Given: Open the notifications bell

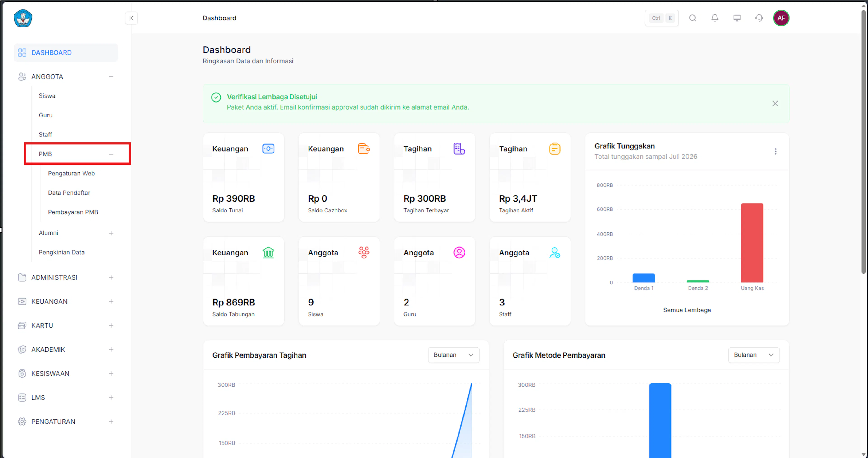Looking at the screenshot, I should 715,18.
